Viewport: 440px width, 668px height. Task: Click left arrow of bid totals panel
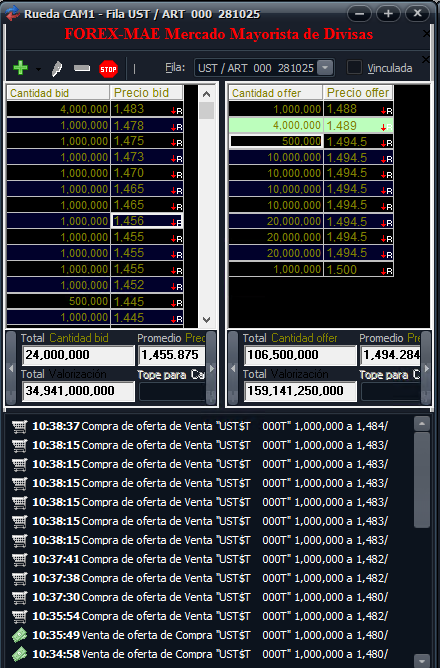(x=11, y=368)
